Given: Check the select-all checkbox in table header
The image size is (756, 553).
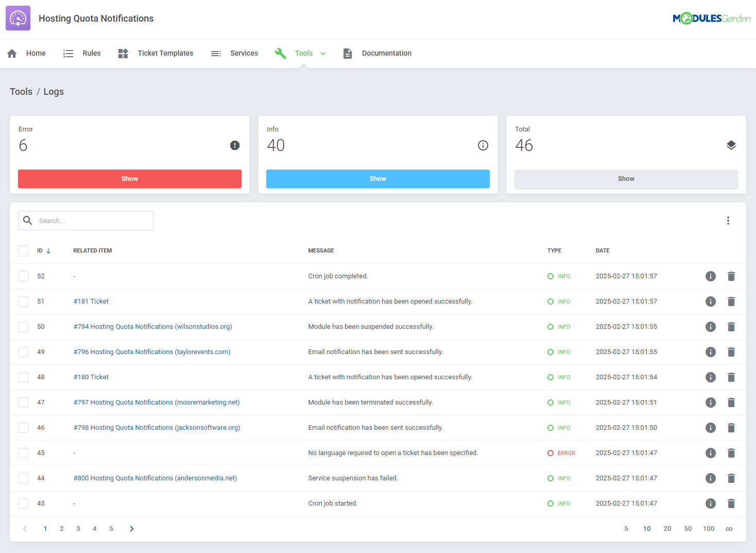Looking at the screenshot, I should click(23, 250).
